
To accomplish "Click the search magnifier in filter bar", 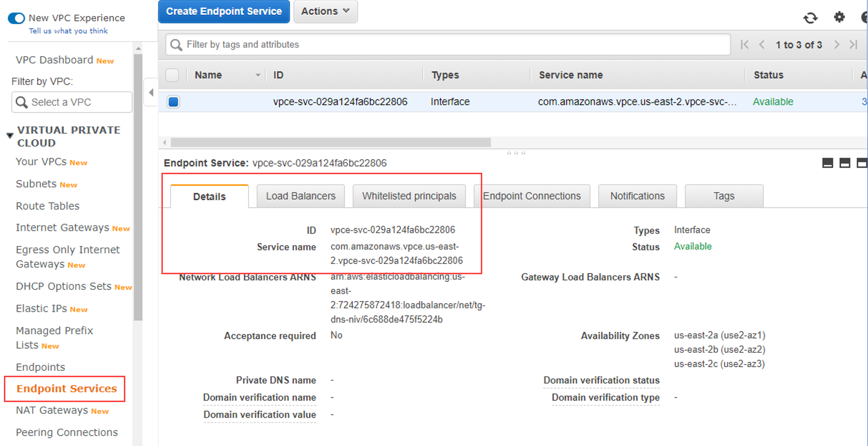I will (x=176, y=45).
